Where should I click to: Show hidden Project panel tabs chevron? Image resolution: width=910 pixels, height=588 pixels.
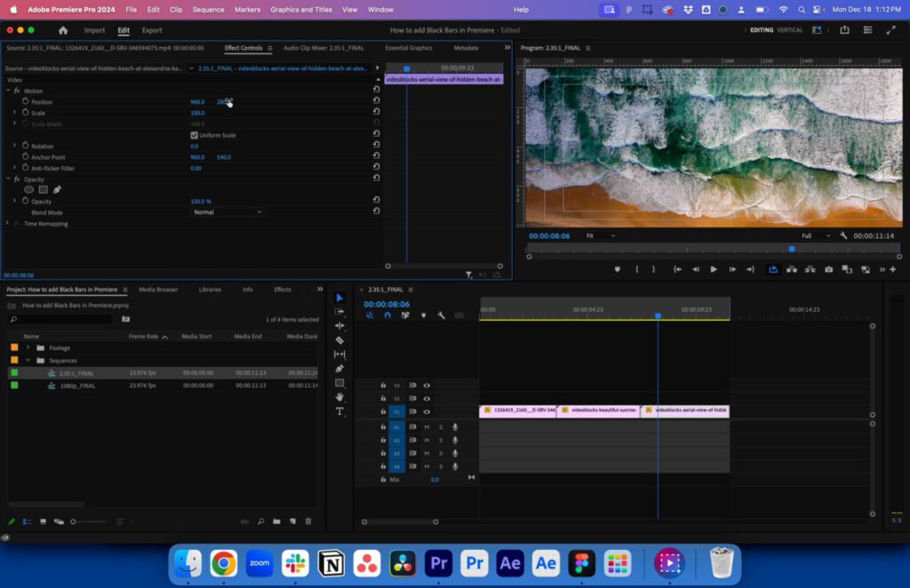[320, 290]
